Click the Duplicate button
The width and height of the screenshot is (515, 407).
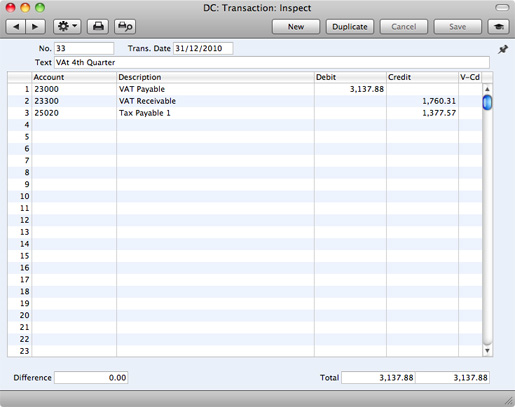tap(350, 27)
